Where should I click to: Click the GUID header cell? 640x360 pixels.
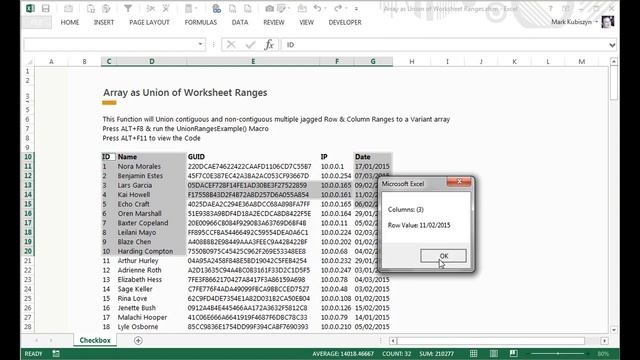(x=253, y=157)
